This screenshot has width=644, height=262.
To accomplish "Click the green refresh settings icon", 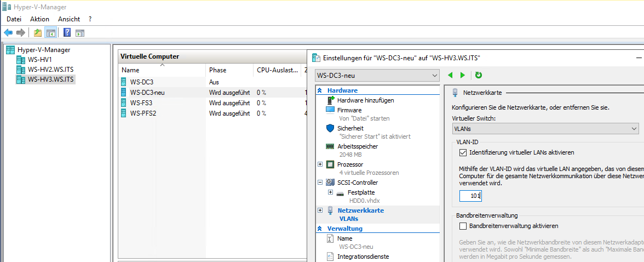I will [478, 75].
